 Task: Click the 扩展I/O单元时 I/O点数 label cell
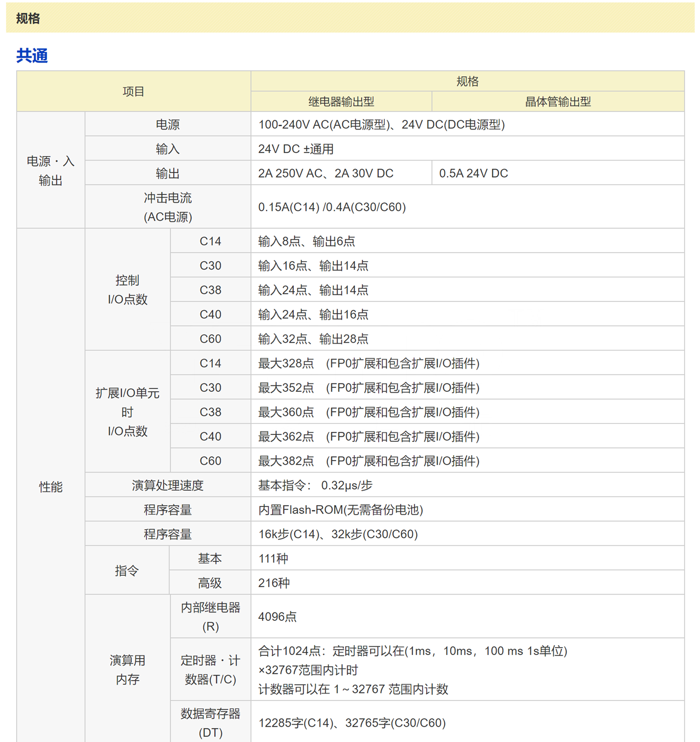[128, 412]
